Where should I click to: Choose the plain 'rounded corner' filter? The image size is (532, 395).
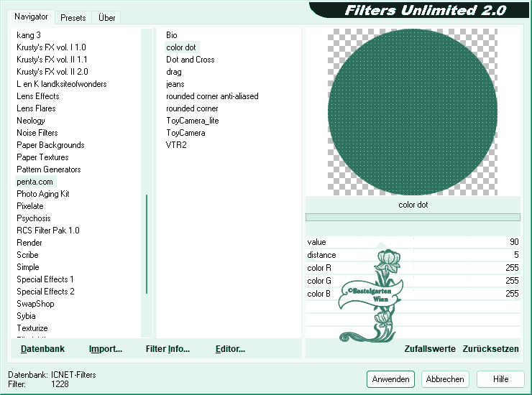point(192,108)
